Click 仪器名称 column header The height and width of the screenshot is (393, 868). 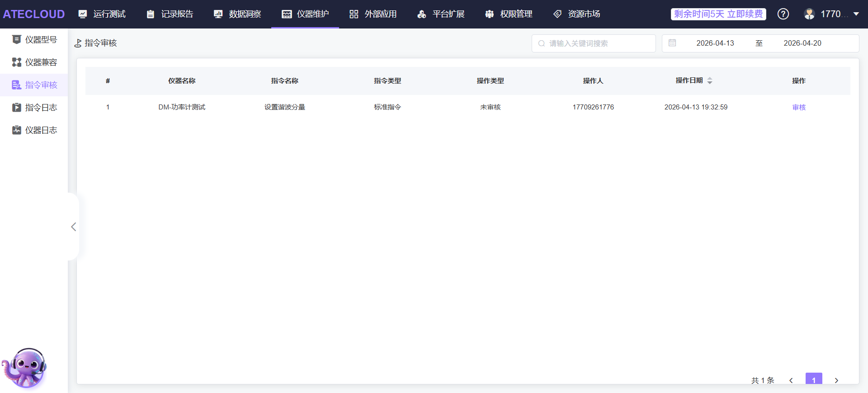(182, 81)
